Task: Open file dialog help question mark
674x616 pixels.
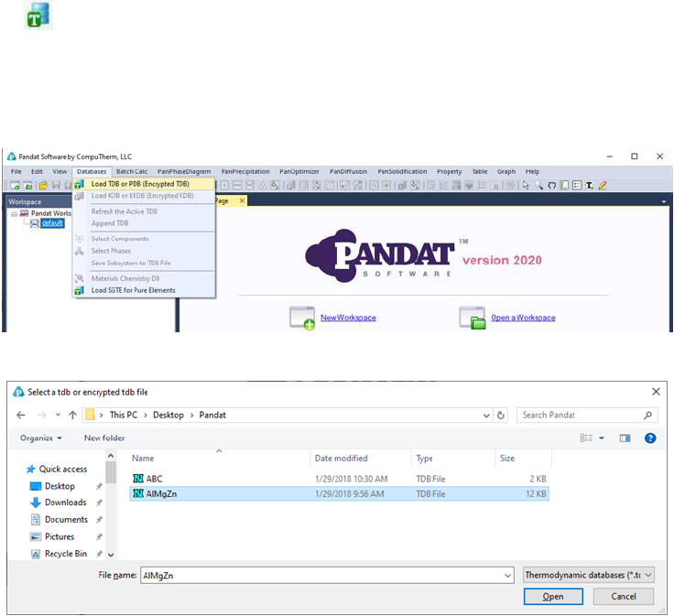Action: point(650,438)
